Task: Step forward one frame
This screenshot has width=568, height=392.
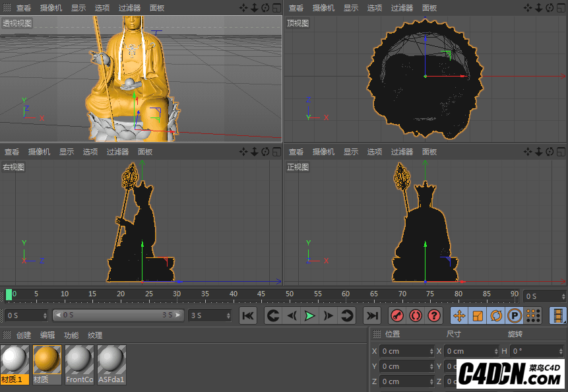Action: [328, 315]
